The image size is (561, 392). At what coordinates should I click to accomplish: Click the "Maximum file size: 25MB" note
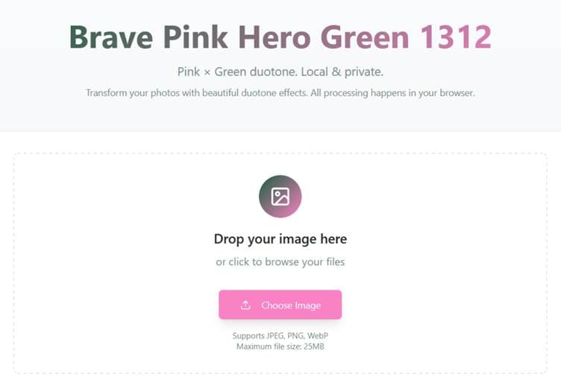tap(280, 347)
